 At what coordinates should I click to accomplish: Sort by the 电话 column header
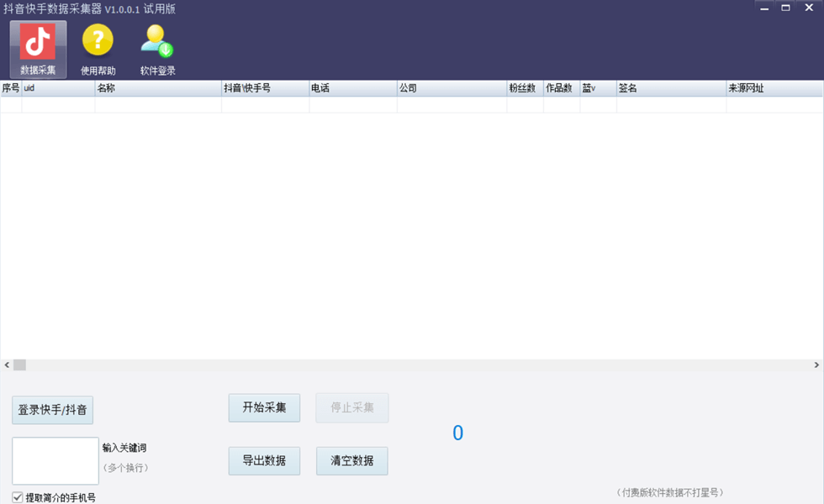pos(353,88)
